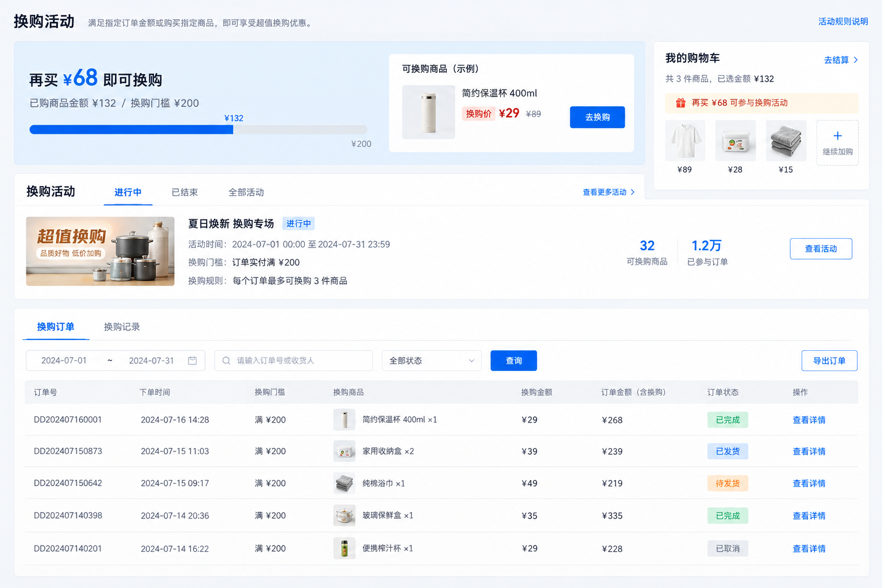Select the ¥28 storage box in cart
The height and width of the screenshot is (588, 882).
tap(736, 141)
